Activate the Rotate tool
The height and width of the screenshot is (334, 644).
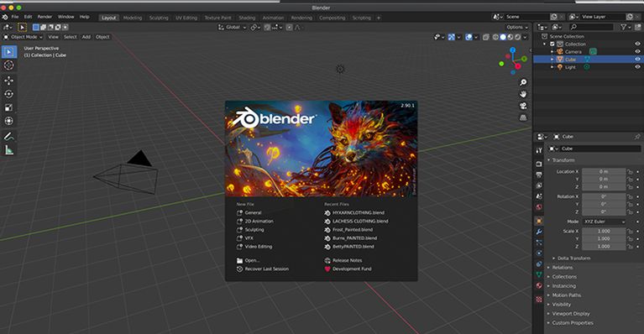coord(8,94)
